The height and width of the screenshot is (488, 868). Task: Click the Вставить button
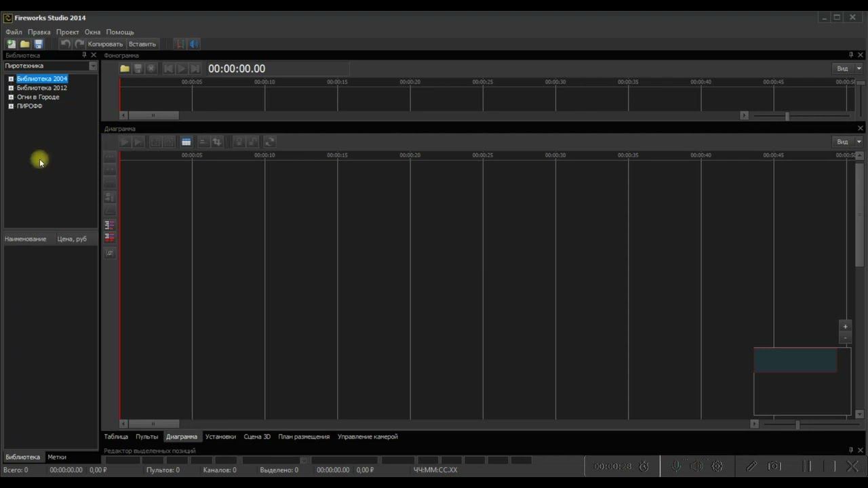[x=142, y=44]
